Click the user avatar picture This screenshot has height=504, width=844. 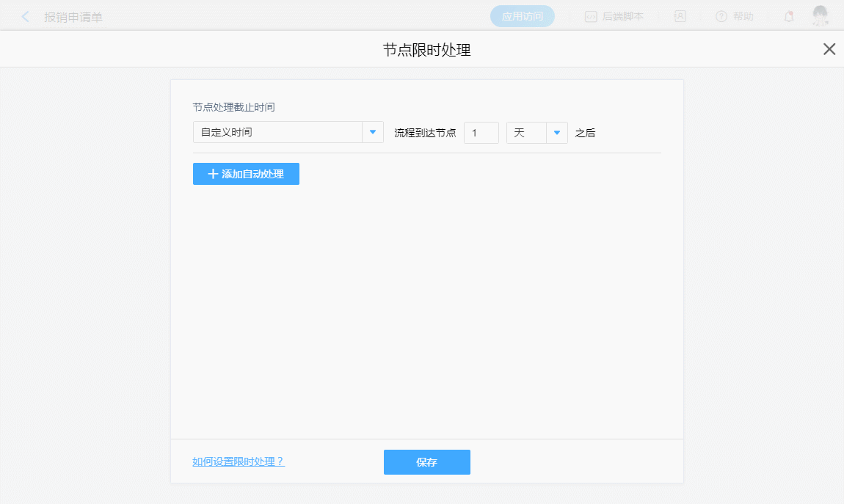tap(821, 15)
